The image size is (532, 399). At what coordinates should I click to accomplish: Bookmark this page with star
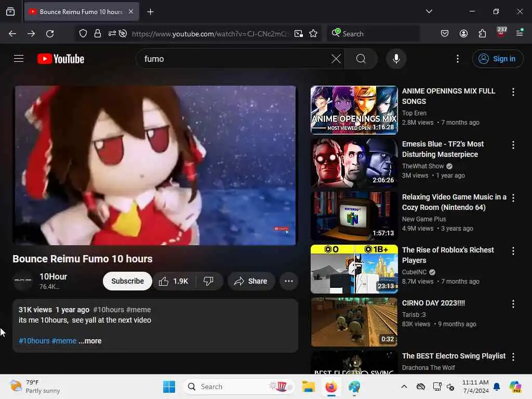tap(313, 34)
